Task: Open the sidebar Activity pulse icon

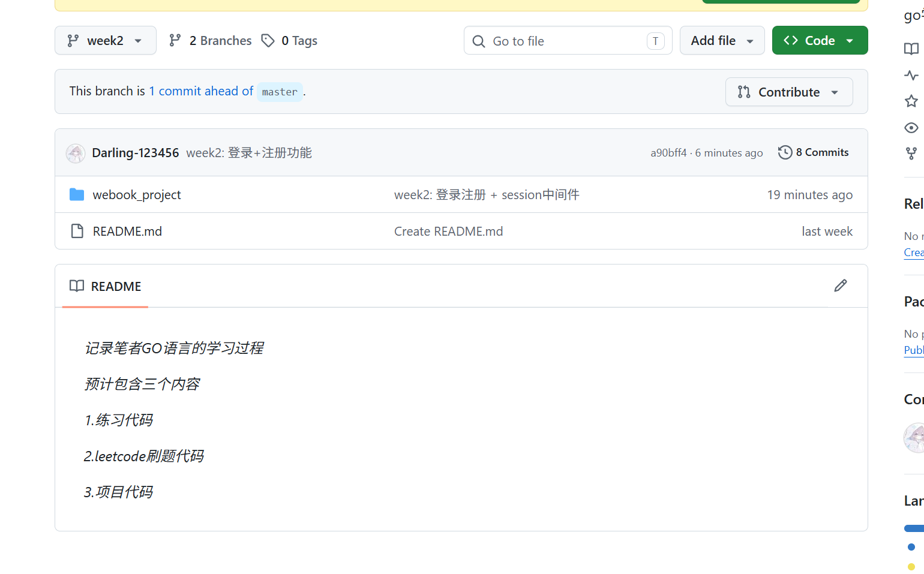Action: (x=911, y=76)
